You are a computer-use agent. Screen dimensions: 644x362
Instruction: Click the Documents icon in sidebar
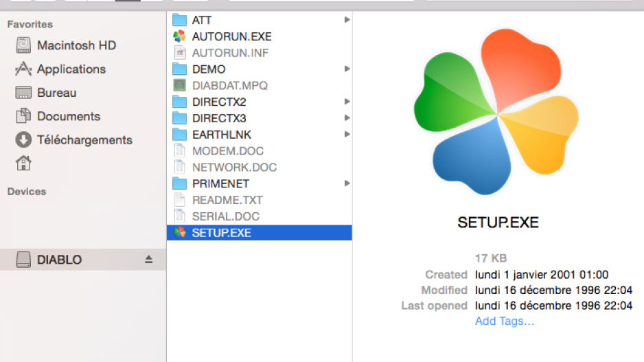[x=23, y=116]
